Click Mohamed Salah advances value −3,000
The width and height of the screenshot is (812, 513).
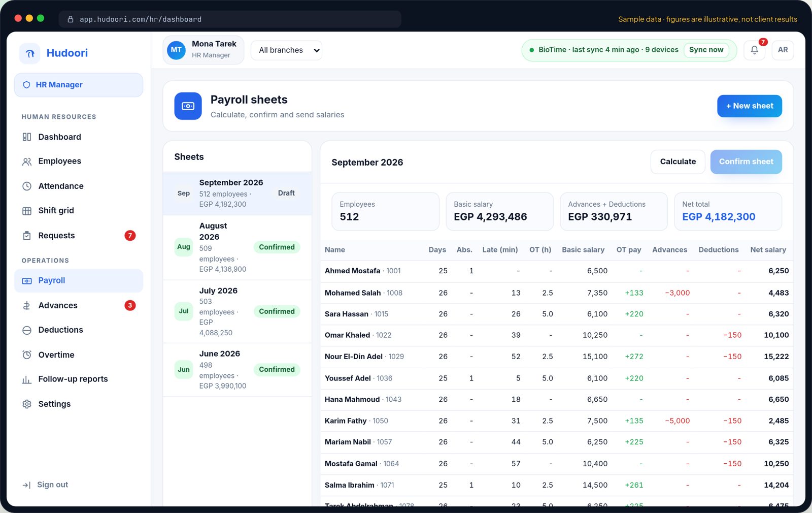677,293
